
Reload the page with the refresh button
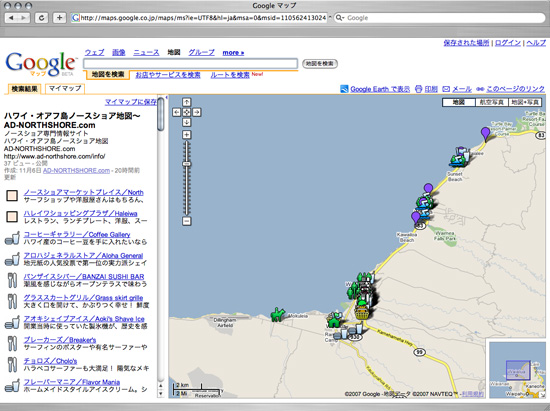pyautogui.click(x=41, y=18)
